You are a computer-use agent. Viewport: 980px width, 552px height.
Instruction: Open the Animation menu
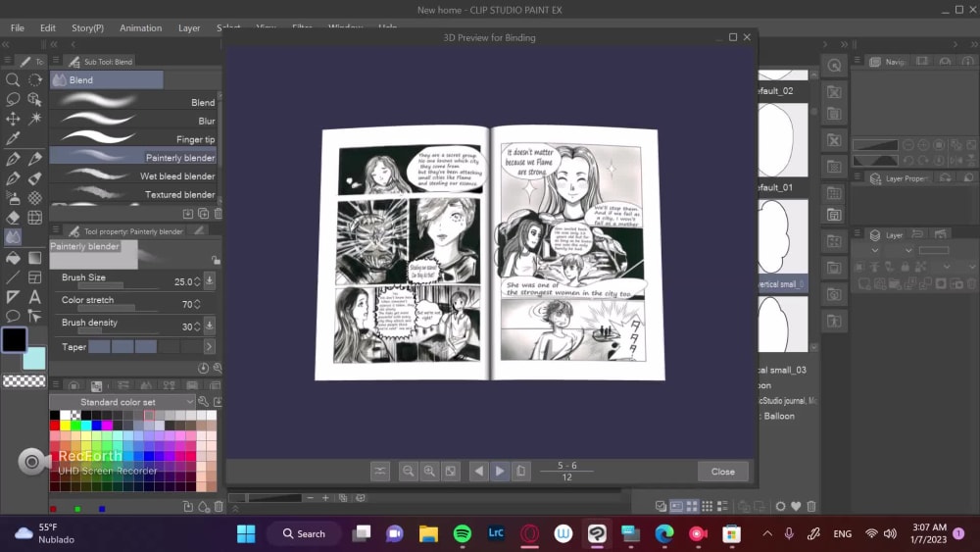point(140,28)
